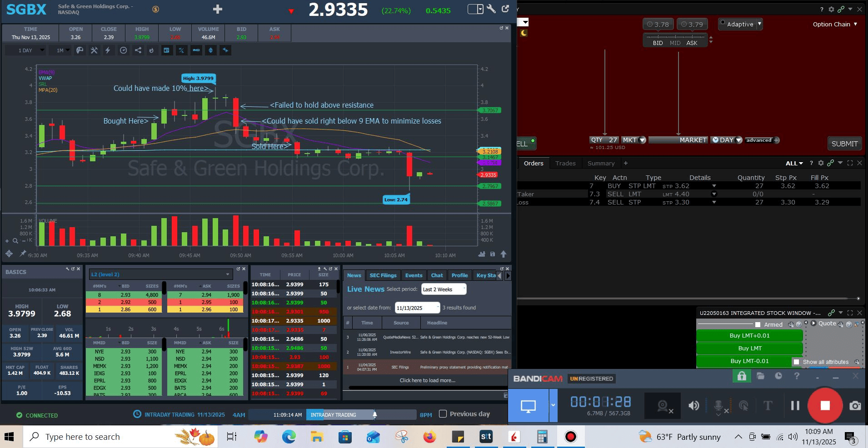Open order entry panel gear settings
The width and height of the screenshot is (868, 448).
pos(831,9)
